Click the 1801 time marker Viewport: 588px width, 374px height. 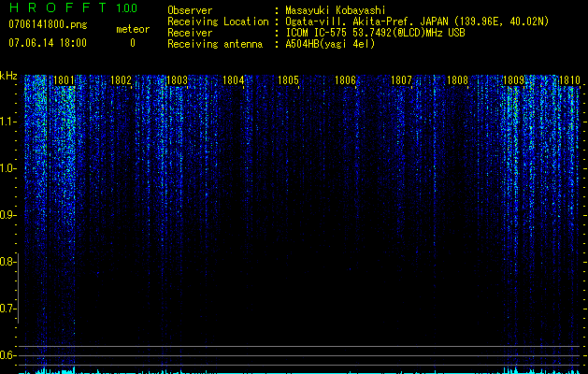(x=65, y=80)
